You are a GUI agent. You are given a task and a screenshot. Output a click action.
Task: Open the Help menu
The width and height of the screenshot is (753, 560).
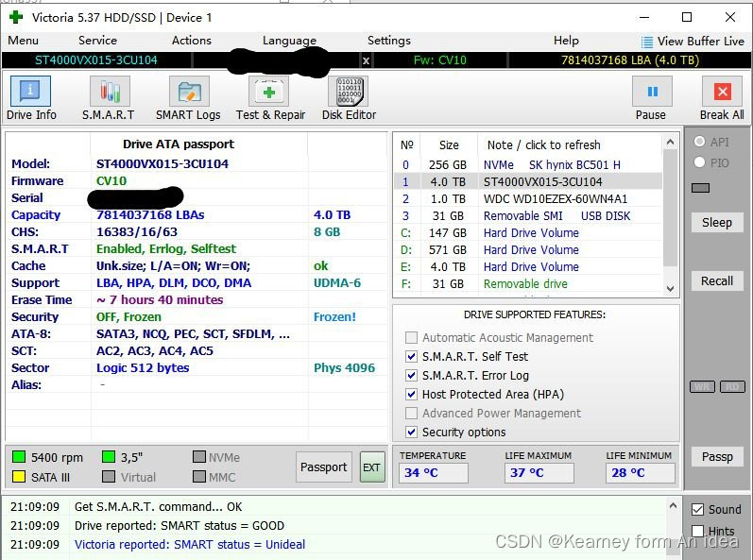[566, 41]
